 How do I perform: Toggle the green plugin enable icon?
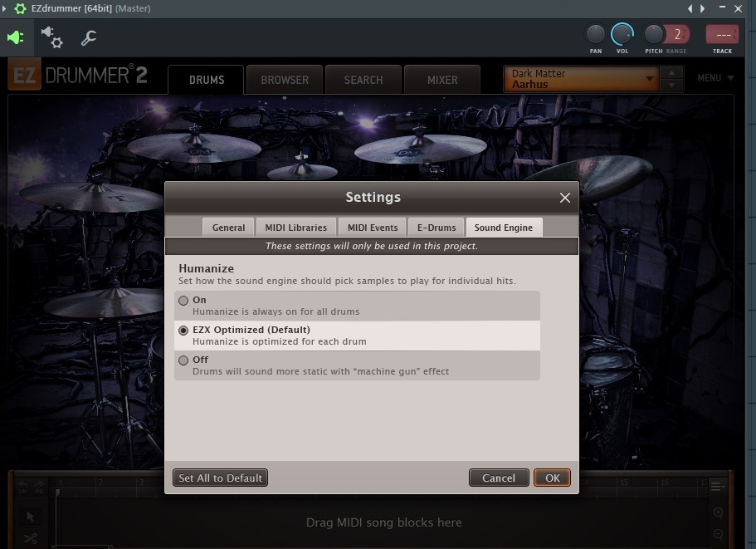coord(16,37)
